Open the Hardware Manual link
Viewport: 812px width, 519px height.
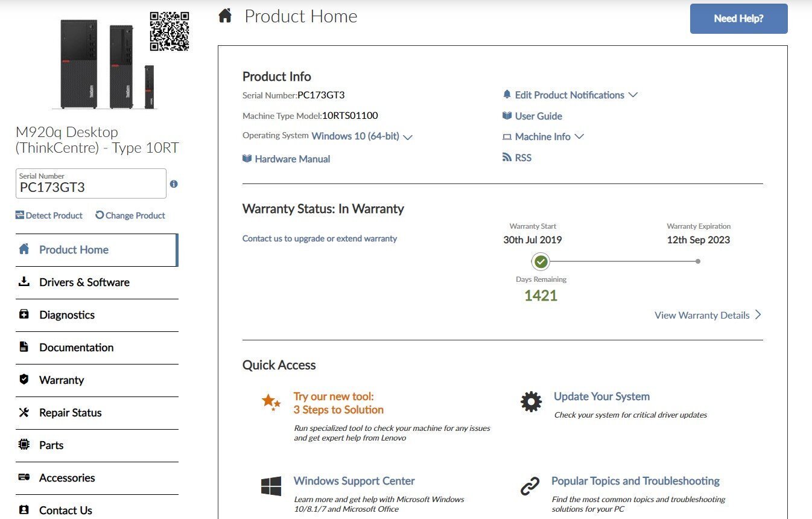[x=293, y=159]
